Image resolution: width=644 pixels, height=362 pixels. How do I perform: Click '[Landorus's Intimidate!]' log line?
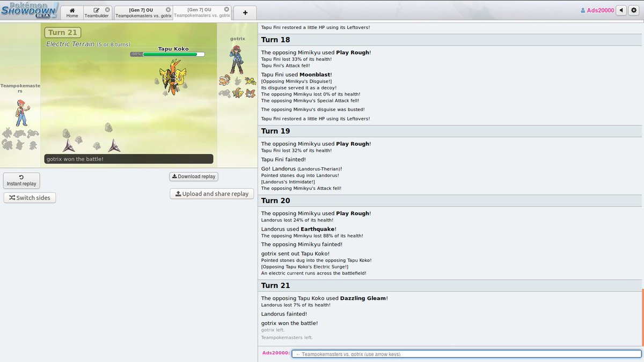[x=288, y=182]
